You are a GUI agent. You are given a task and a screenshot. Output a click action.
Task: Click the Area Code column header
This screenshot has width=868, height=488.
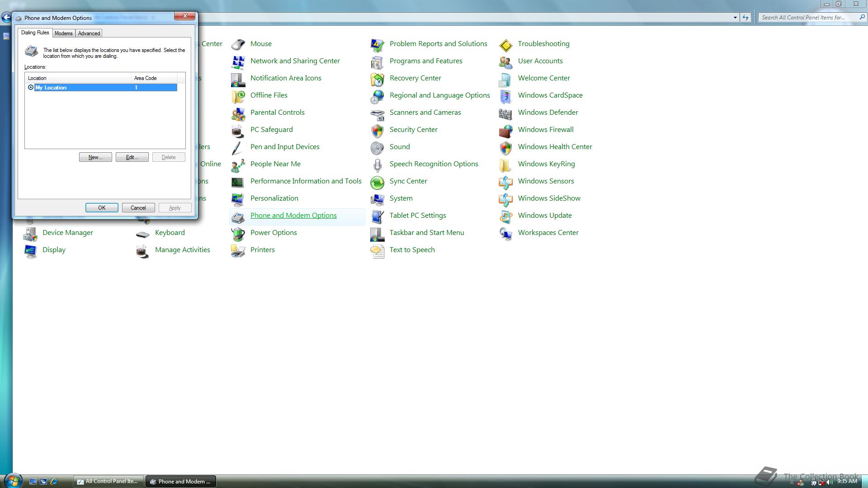click(154, 78)
